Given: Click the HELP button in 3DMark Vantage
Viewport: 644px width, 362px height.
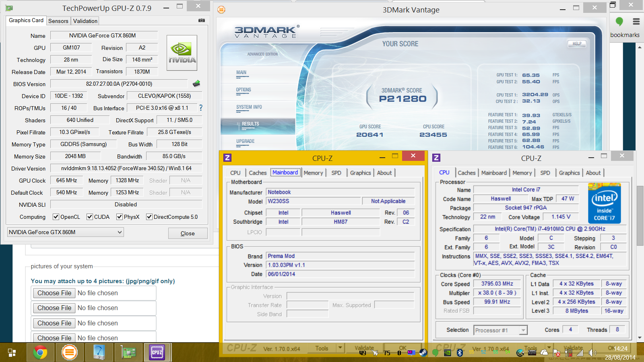Looking at the screenshot, I should tap(577, 43).
